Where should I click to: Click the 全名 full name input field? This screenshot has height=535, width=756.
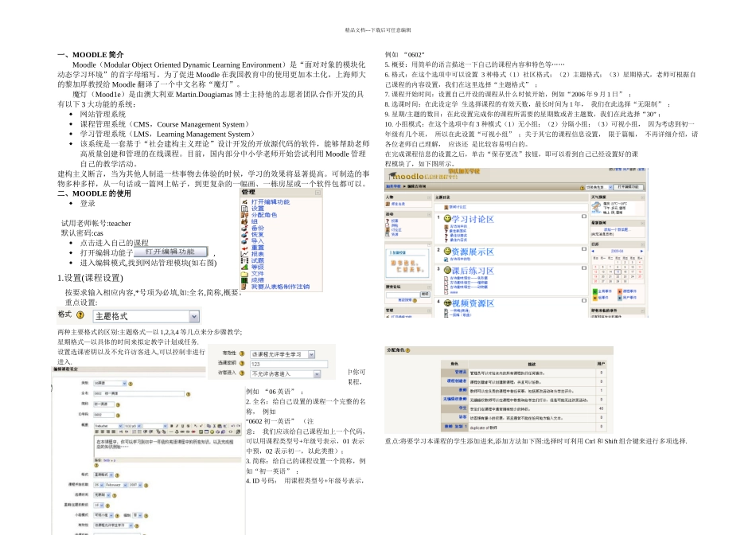tap(138, 393)
